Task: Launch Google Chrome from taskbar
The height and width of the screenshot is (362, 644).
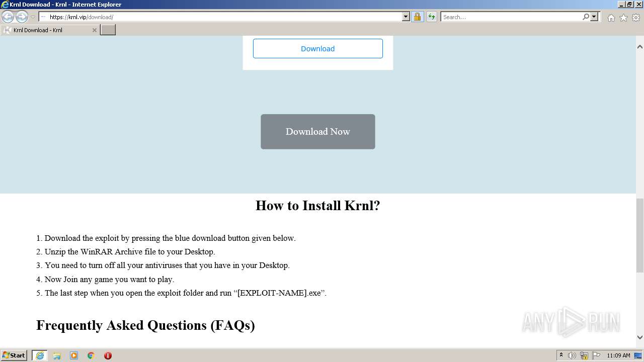Action: (x=91, y=355)
